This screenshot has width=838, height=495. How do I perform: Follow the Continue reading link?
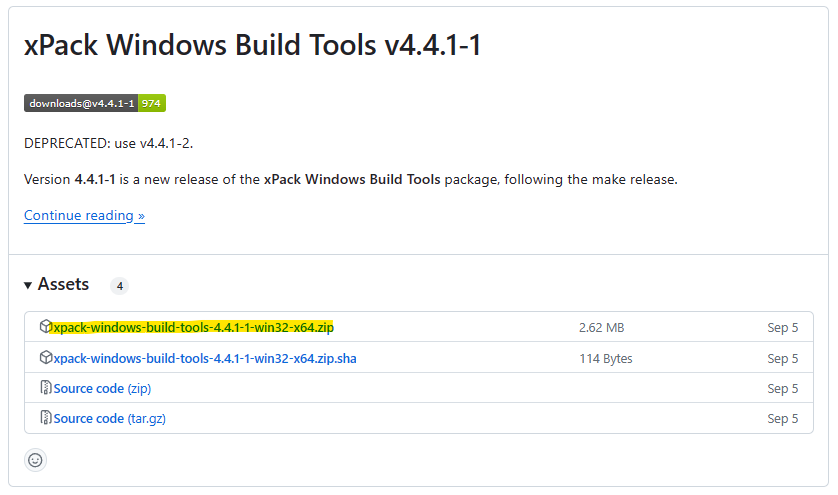click(84, 215)
